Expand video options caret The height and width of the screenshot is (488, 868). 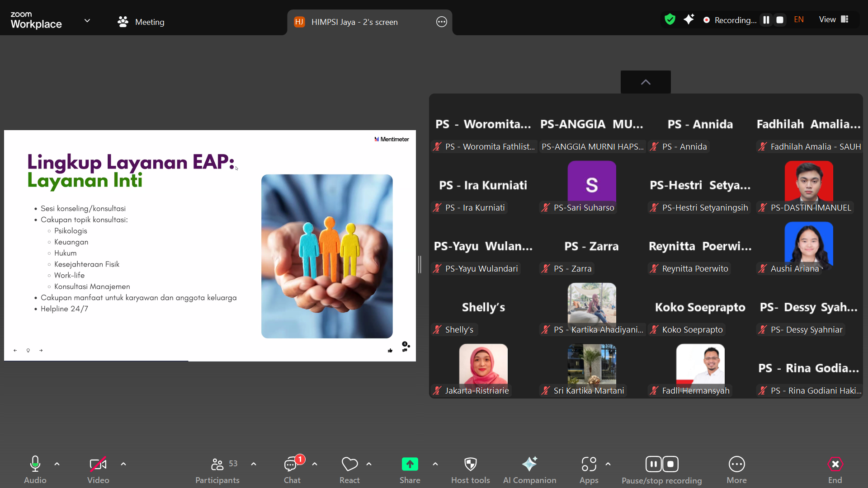pos(123,464)
